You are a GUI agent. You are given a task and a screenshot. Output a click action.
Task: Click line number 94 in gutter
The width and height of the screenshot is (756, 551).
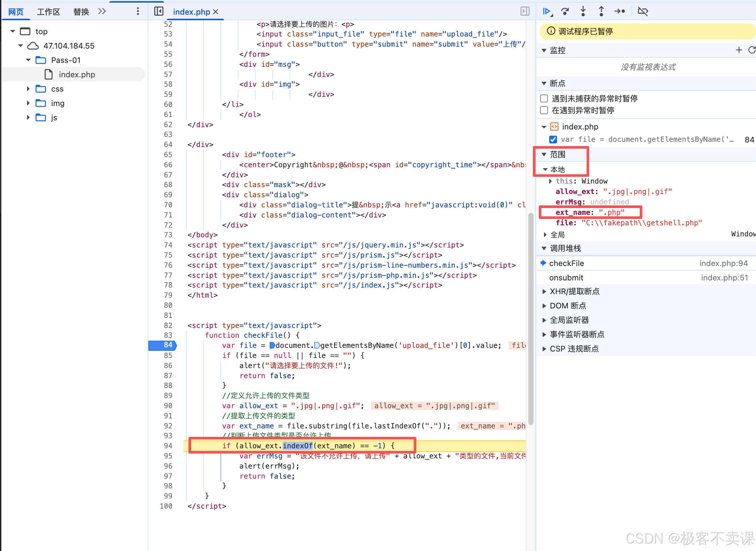(x=168, y=446)
